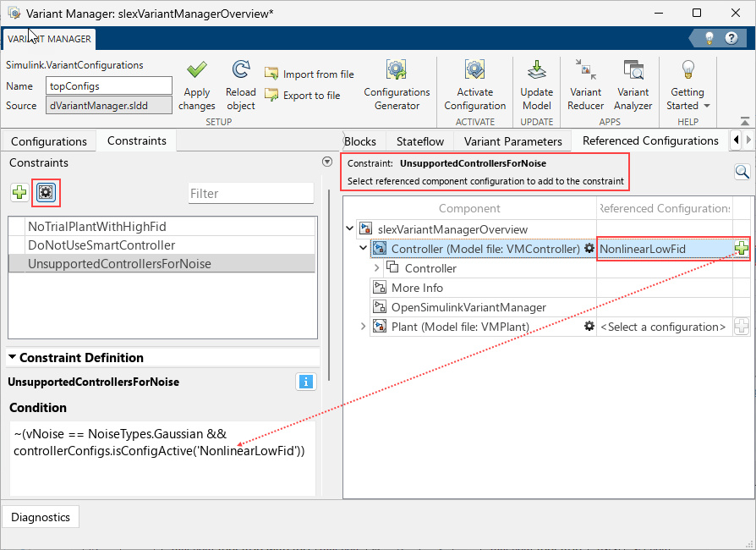This screenshot has height=550, width=756.
Task: Select the Constraints tab
Action: [136, 140]
